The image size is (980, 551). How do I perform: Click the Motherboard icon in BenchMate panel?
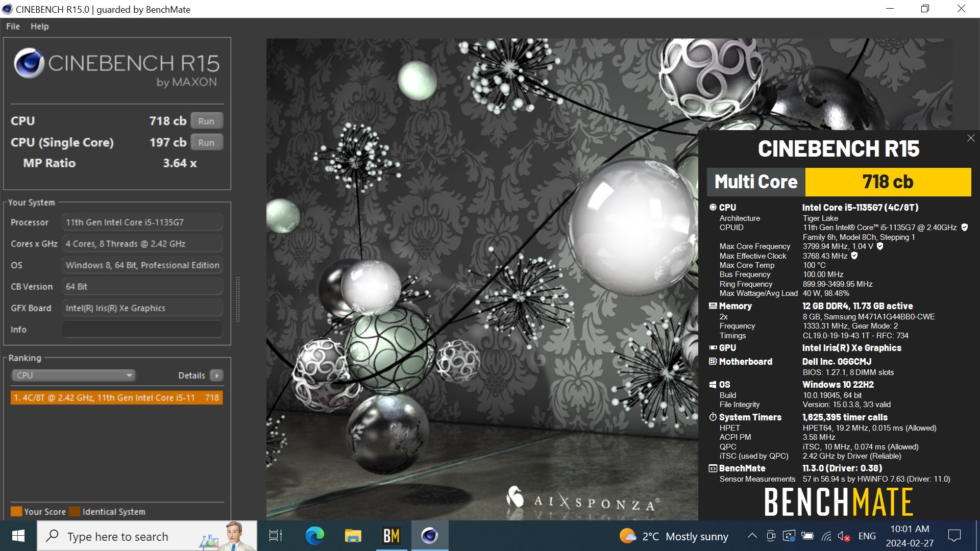point(713,362)
